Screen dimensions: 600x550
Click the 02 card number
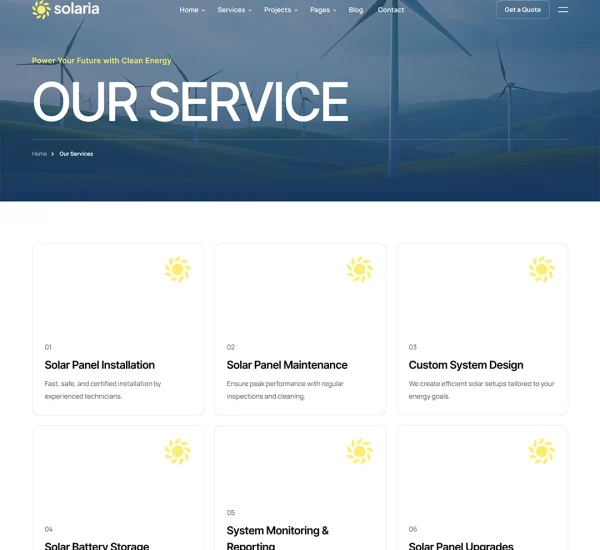click(231, 347)
